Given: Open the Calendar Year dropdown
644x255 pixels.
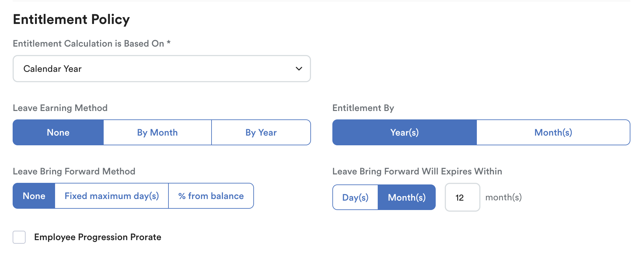Looking at the screenshot, I should 162,69.
